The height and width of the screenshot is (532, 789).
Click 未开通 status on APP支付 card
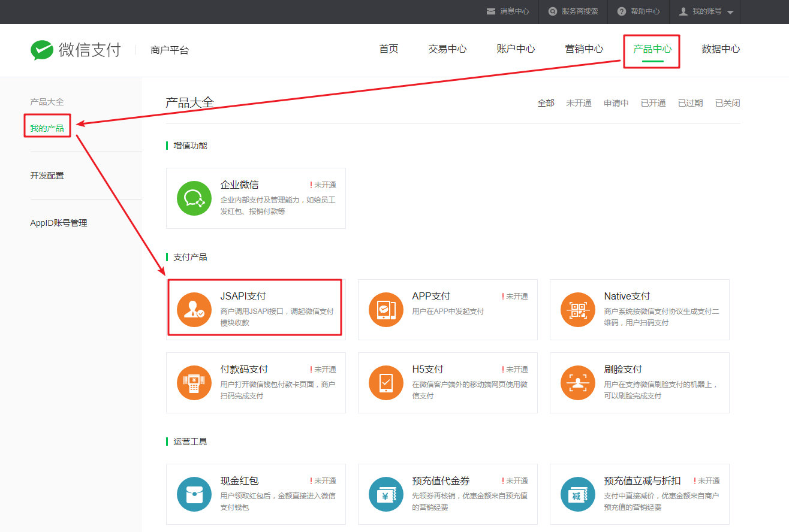pos(515,296)
